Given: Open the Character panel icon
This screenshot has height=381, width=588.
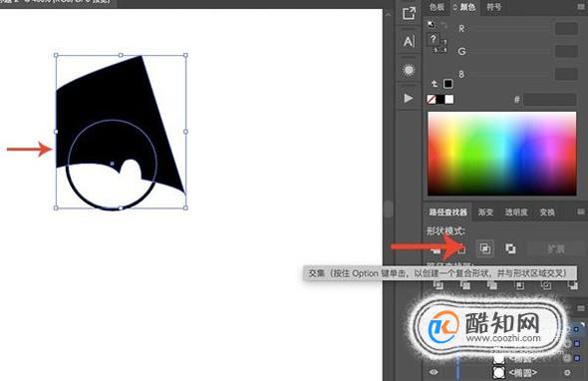Looking at the screenshot, I should [x=409, y=41].
